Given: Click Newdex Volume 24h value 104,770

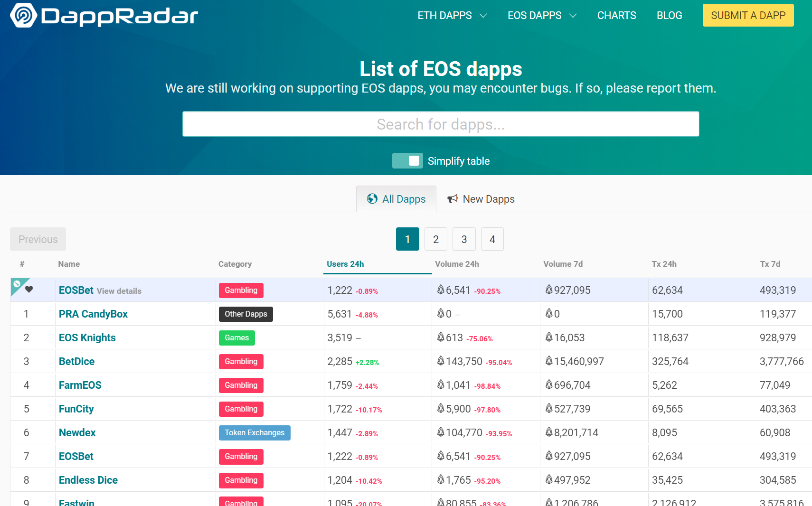Looking at the screenshot, I should [x=464, y=432].
